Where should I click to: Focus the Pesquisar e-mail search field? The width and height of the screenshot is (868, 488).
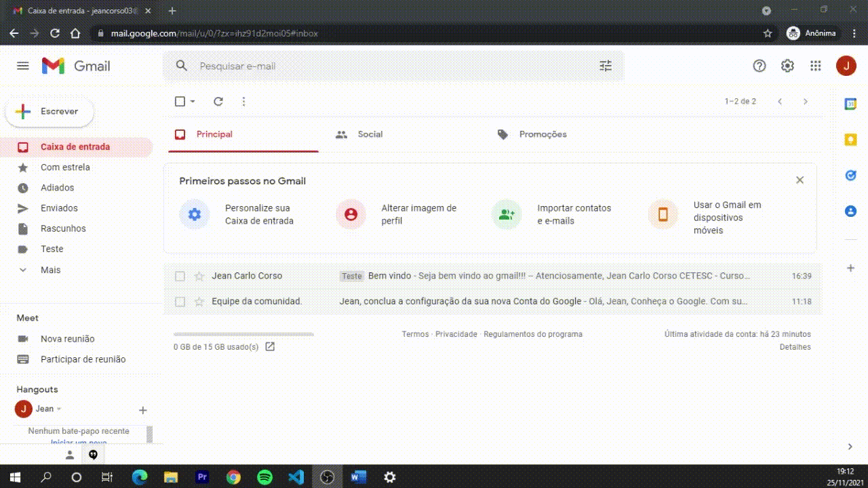pyautogui.click(x=393, y=66)
